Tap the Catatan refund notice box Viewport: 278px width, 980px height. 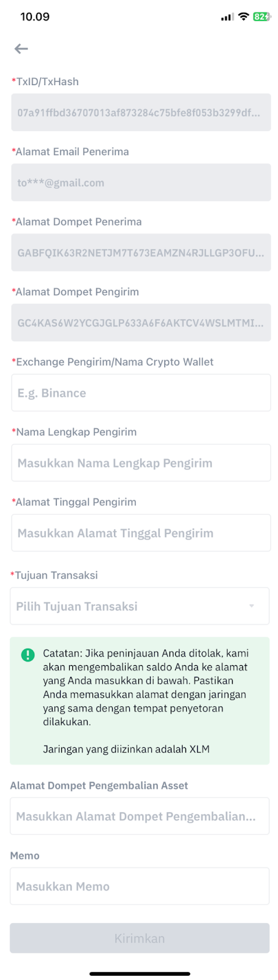140,701
